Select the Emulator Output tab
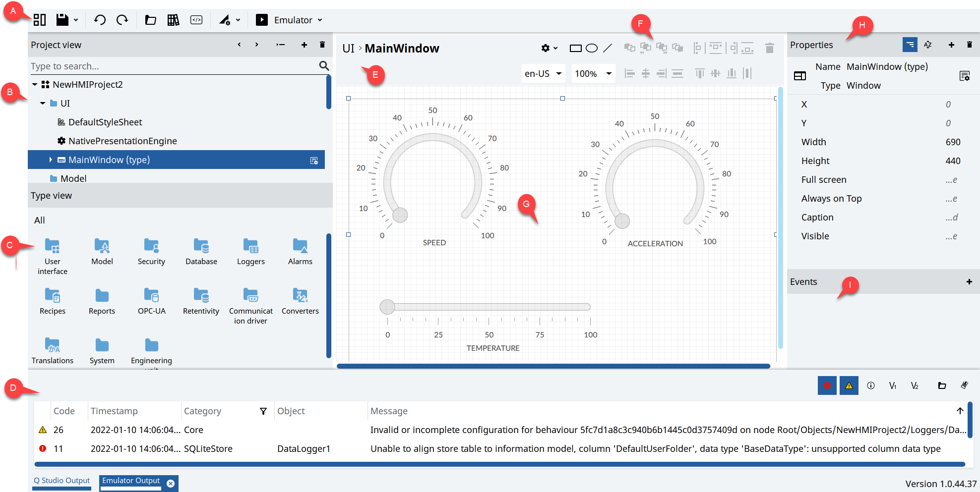This screenshot has height=492, width=980. point(131,481)
